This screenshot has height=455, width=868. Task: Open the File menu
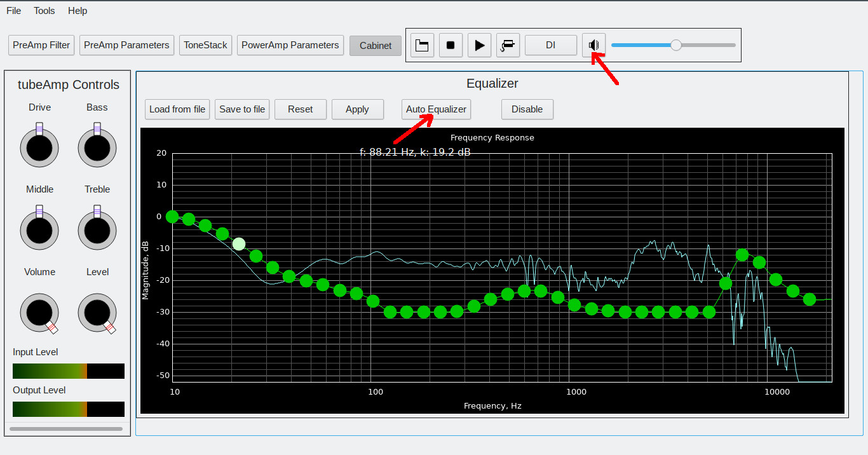[x=14, y=11]
